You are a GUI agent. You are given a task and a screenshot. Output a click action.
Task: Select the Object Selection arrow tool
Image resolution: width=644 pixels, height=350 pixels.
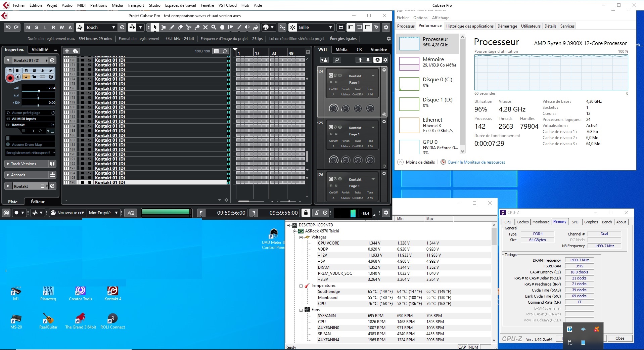click(155, 27)
